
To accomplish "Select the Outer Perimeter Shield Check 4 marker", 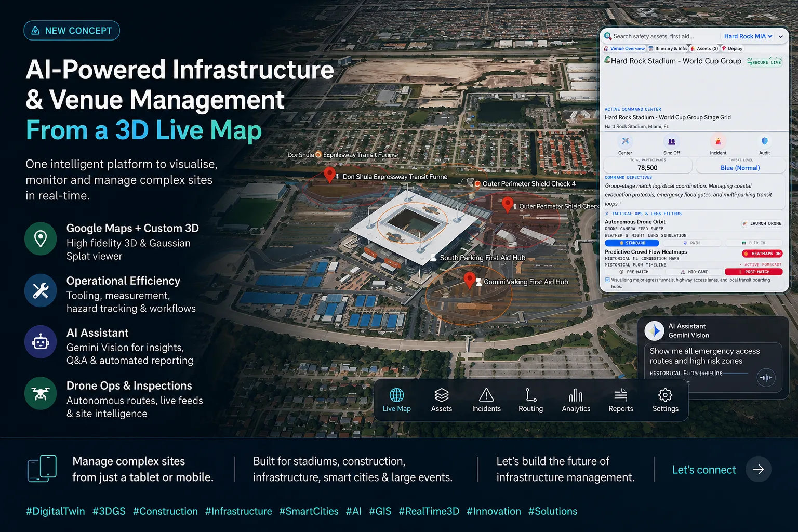I will [477, 184].
